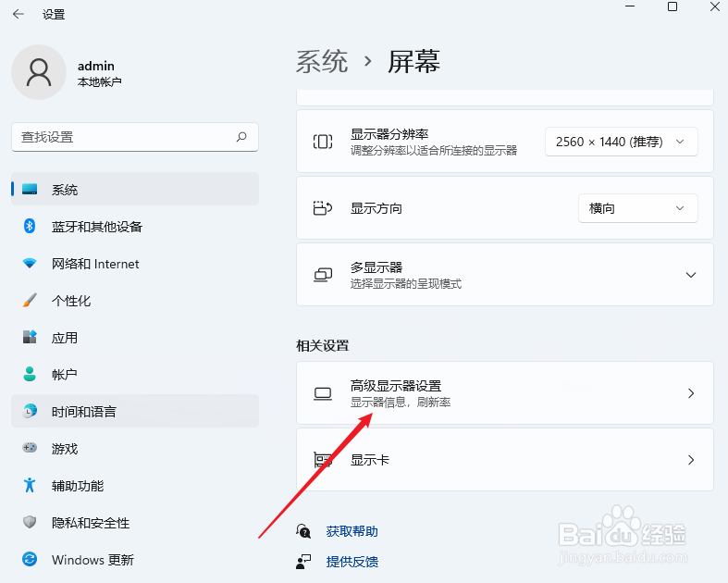Click the Windows 更新 refresh icon
Screen dimensions: 728x583
coord(30,559)
